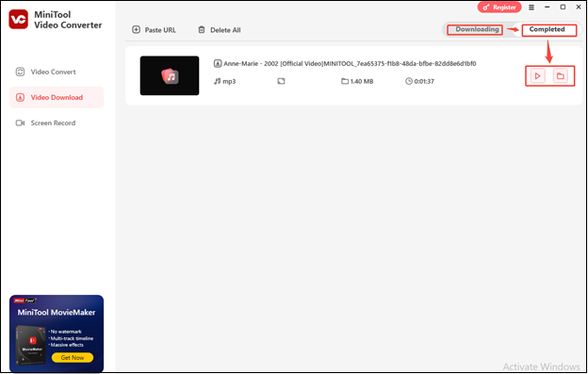Close the MiniTool Video Converter window
This screenshot has width=588, height=374.
[x=579, y=8]
